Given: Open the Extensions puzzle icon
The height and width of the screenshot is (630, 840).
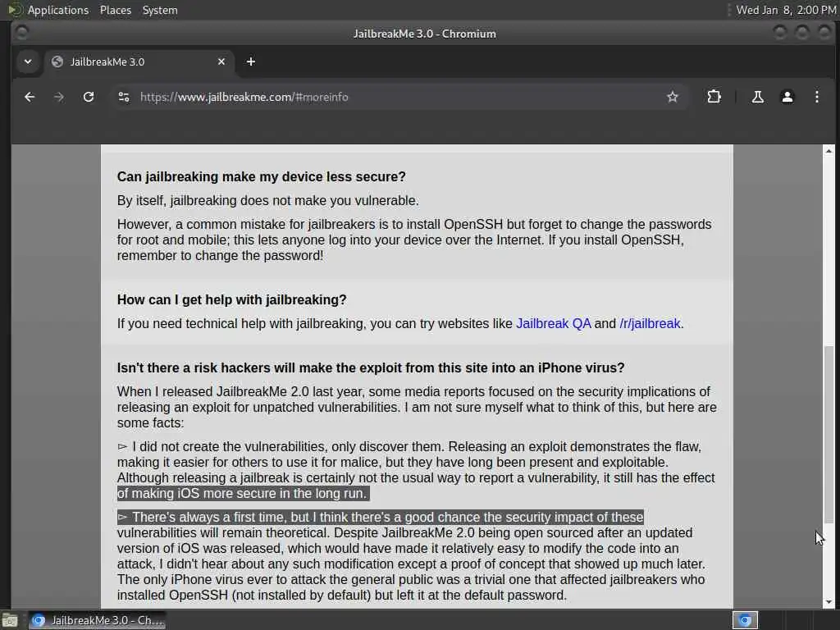Looking at the screenshot, I should click(714, 97).
